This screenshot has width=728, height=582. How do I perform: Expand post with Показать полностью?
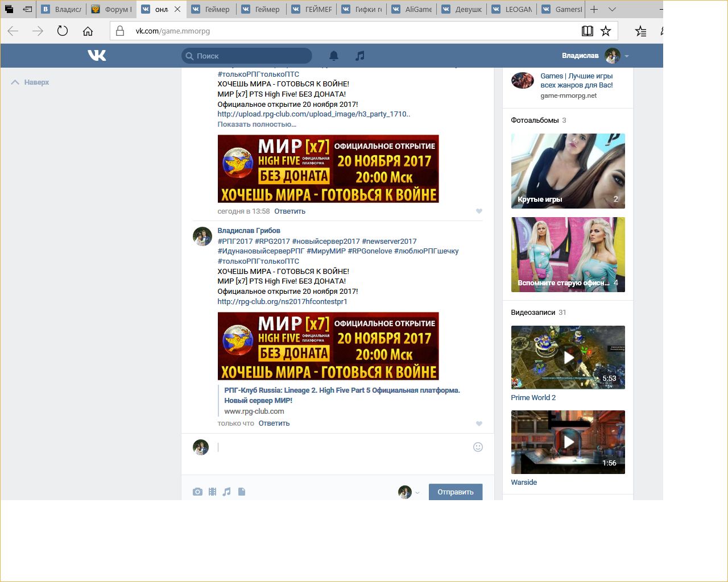coord(257,124)
